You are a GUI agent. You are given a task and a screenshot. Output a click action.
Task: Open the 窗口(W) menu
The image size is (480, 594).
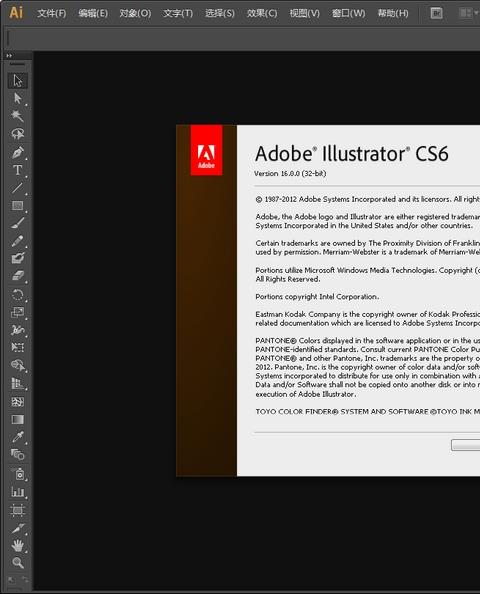click(x=349, y=13)
